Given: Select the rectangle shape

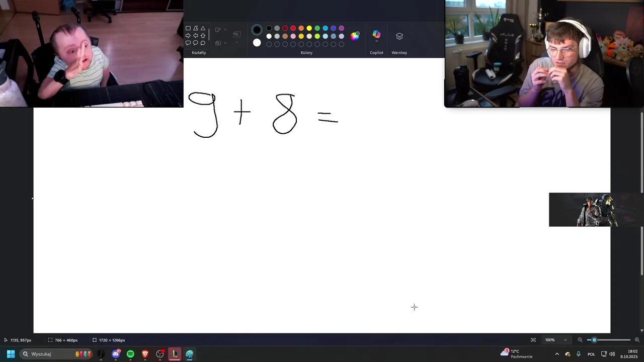Looking at the screenshot, I should coord(188,29).
